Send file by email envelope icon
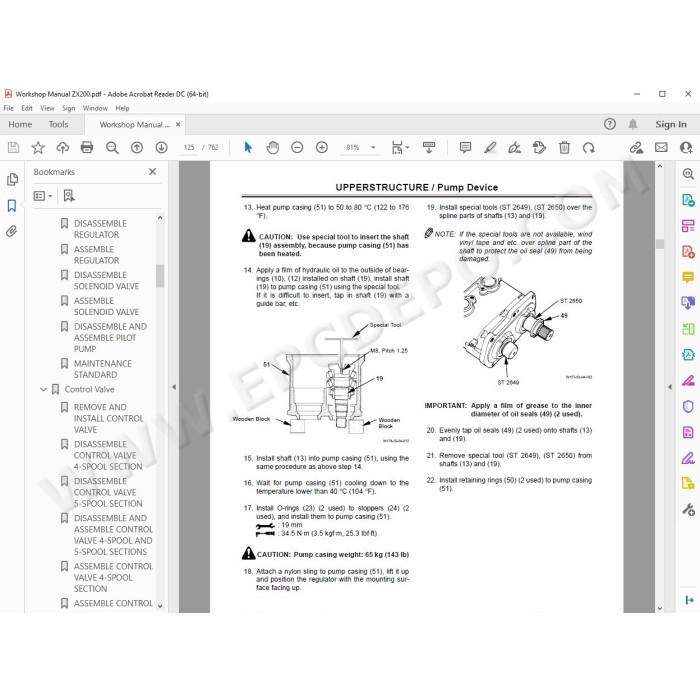 pos(661,148)
